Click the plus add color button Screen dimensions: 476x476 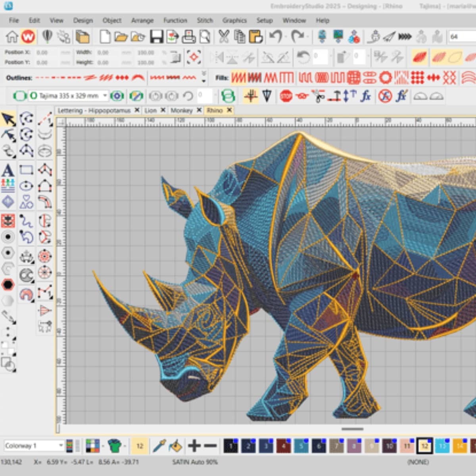(194, 446)
